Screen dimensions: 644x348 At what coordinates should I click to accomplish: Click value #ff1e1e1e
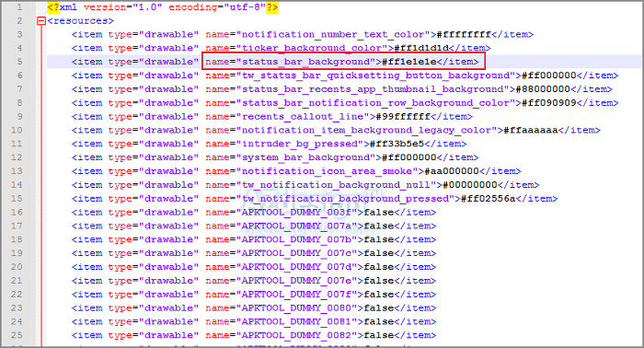coord(409,62)
